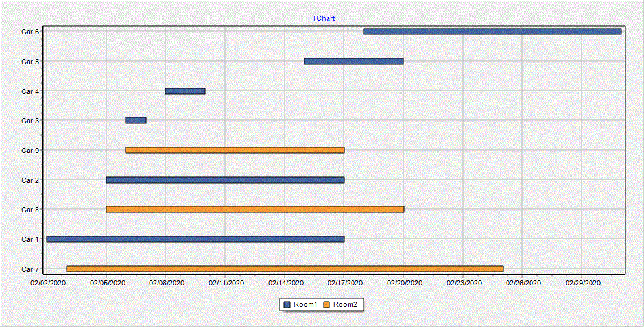644x327 pixels.
Task: Click the Car 3 axis label
Action: (30, 121)
